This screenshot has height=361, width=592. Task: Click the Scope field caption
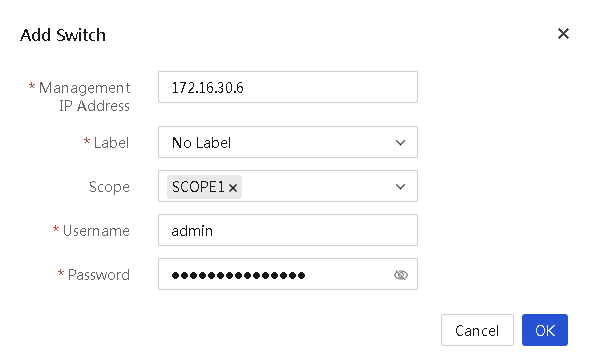pos(109,187)
